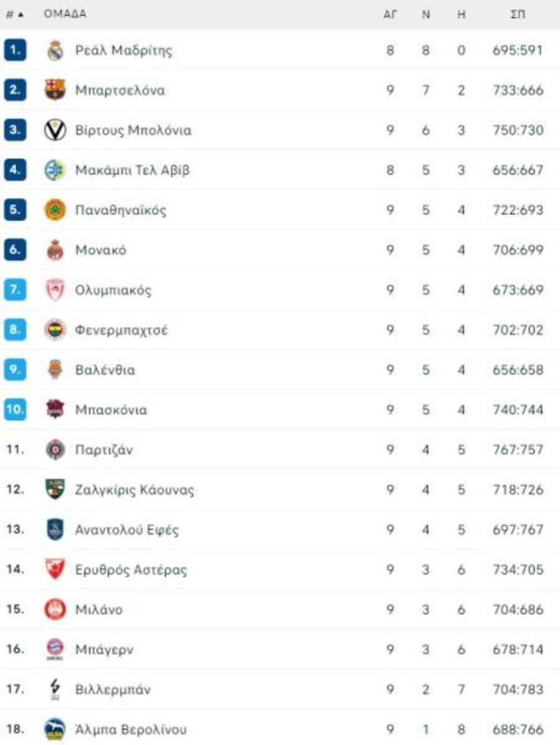Click the Panathinaikos green clover logo
Image resolution: width=560 pixels, height=745 pixels.
55,210
